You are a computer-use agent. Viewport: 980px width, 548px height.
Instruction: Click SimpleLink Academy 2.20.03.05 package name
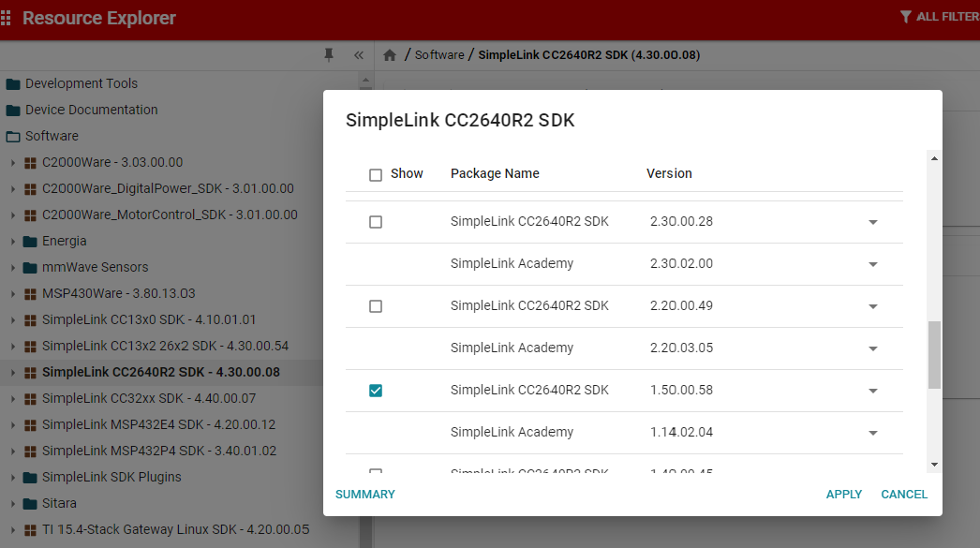[512, 348]
